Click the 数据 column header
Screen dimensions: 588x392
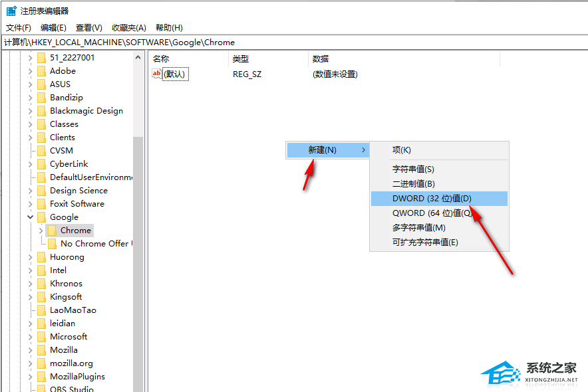[404, 58]
